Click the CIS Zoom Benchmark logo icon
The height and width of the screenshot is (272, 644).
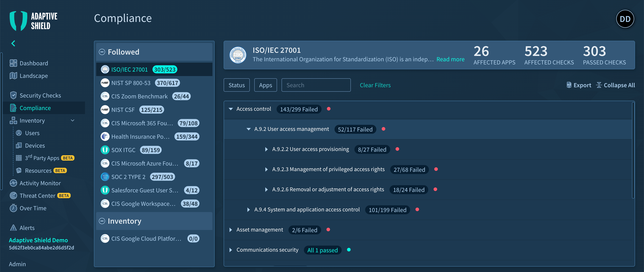[x=105, y=96]
